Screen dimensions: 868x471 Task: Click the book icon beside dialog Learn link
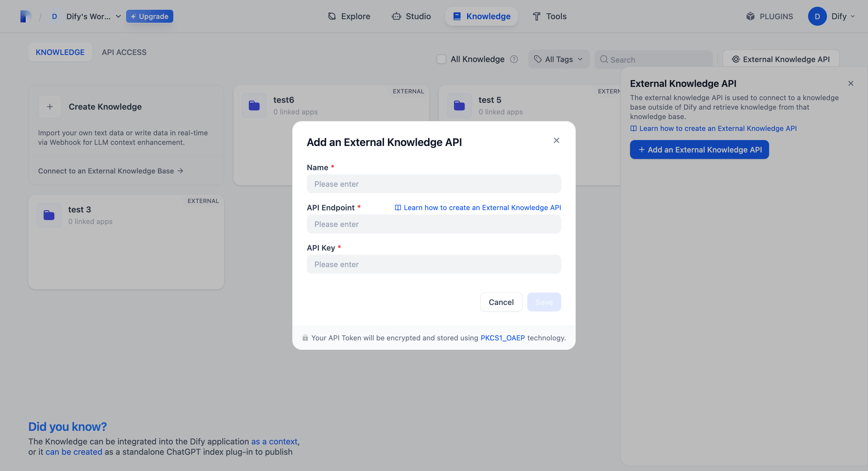click(398, 208)
